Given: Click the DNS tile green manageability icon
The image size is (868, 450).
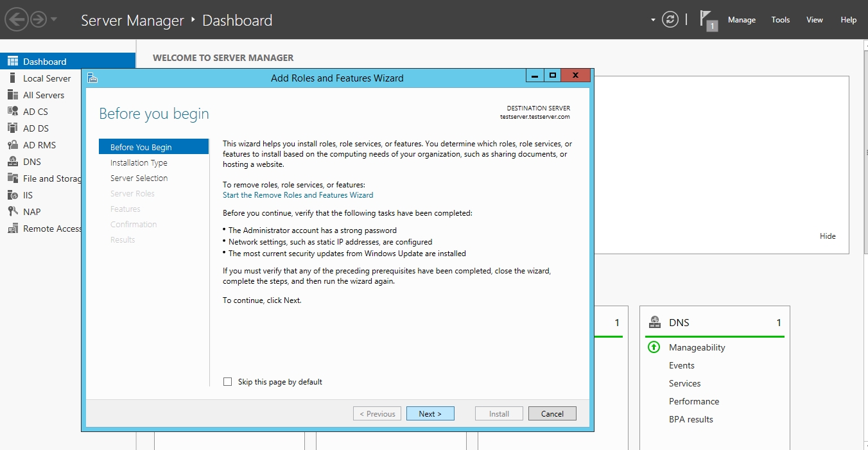Looking at the screenshot, I should pos(654,347).
